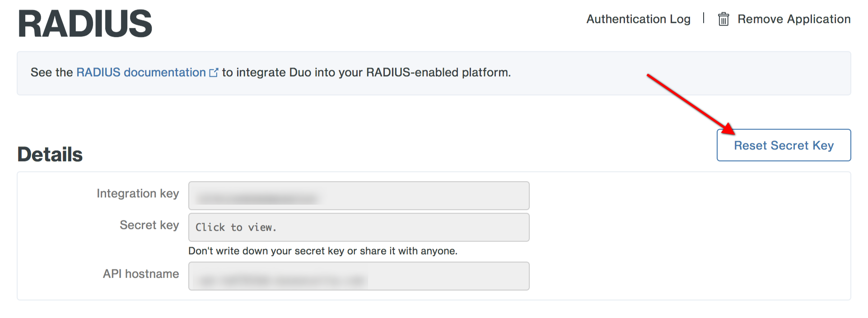
Task: Reveal the secret key by clicking the field
Action: [x=359, y=227]
